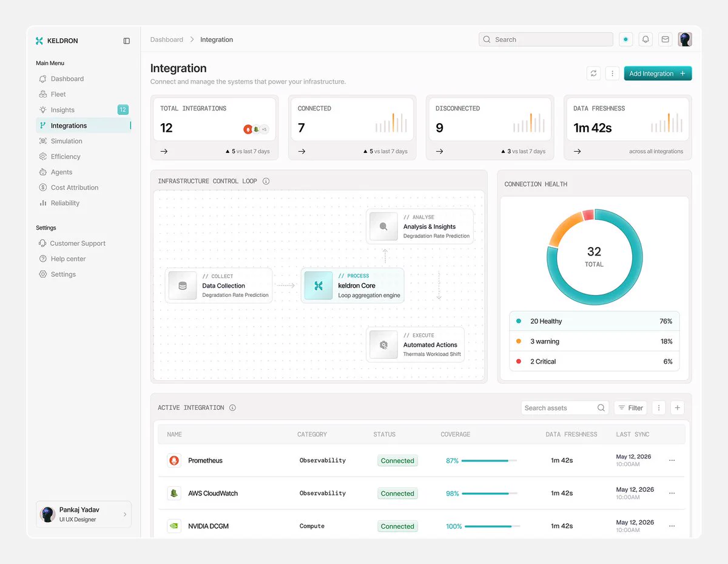This screenshot has width=728, height=564.
Task: Select the Data Collection database icon node
Action: pyautogui.click(x=183, y=285)
